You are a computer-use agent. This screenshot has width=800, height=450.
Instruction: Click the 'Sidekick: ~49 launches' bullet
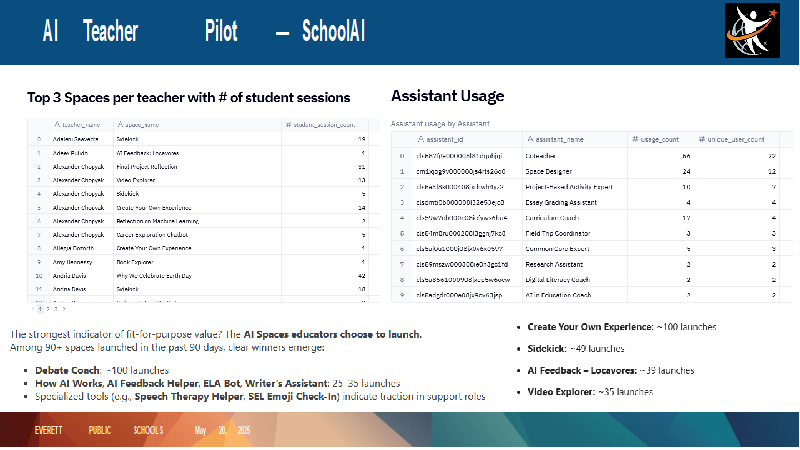(x=576, y=348)
